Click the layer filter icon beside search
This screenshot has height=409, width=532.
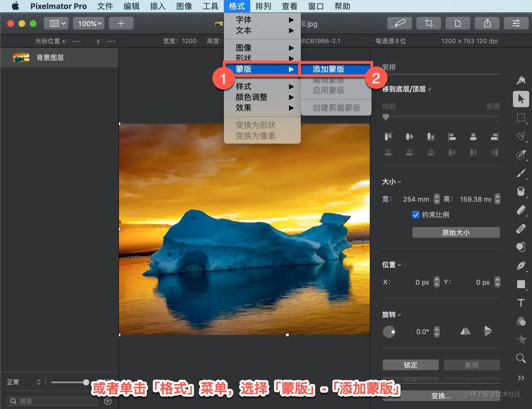[x=108, y=401]
